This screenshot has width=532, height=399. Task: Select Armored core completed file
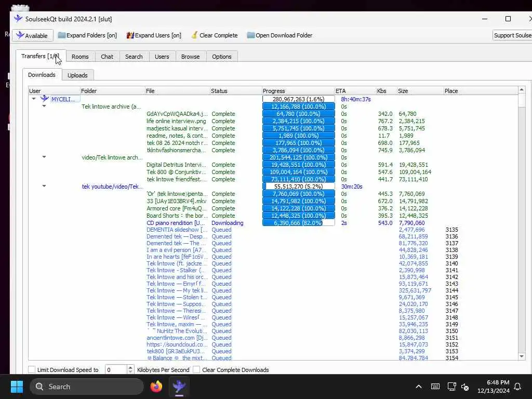click(x=177, y=208)
